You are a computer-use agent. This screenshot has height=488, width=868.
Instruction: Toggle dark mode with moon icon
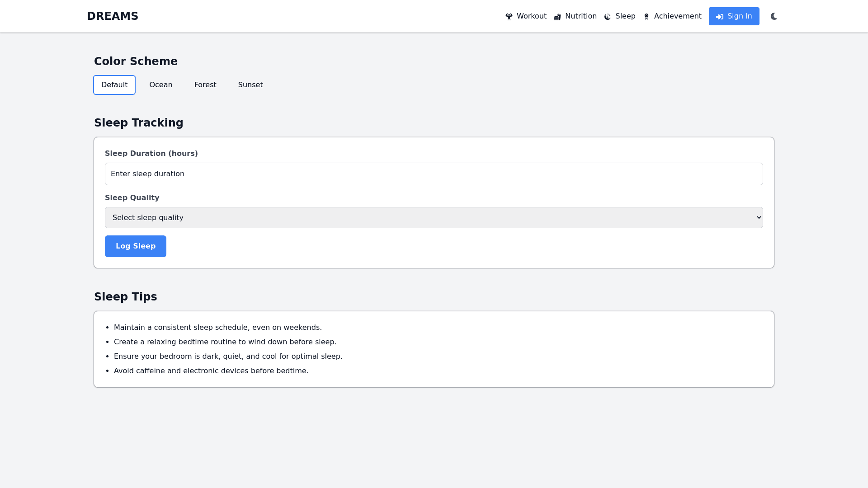(774, 16)
